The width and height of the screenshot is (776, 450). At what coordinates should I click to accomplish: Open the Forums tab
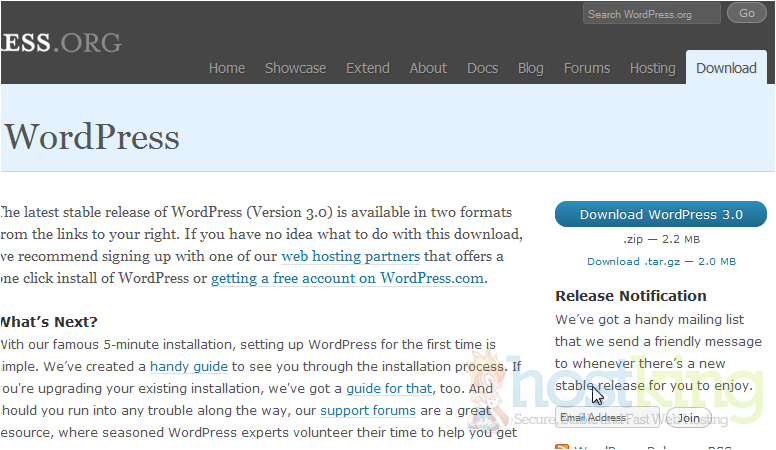tap(586, 68)
